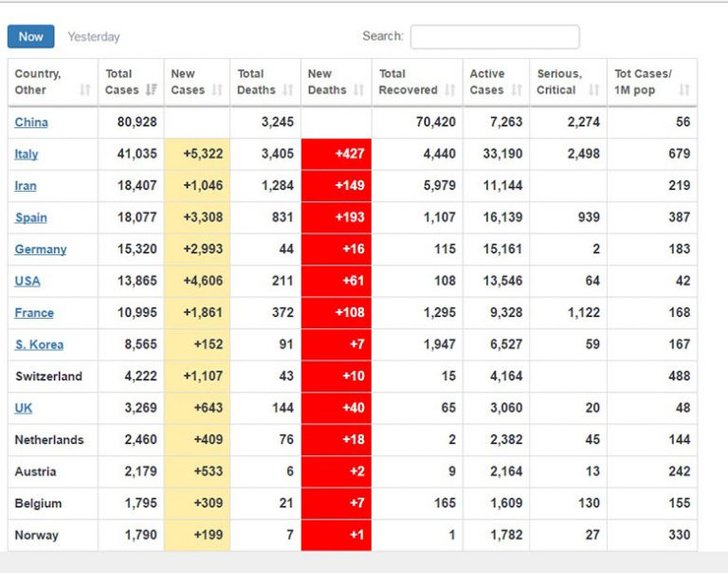Sort by Total Recovered column icon
The image size is (728, 573).
point(450,90)
